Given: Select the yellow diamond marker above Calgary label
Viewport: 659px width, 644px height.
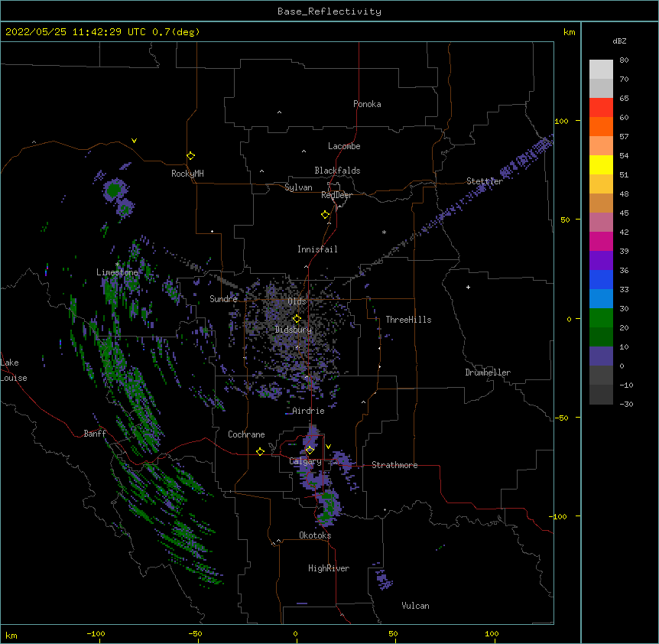Looking at the screenshot, I should (310, 450).
